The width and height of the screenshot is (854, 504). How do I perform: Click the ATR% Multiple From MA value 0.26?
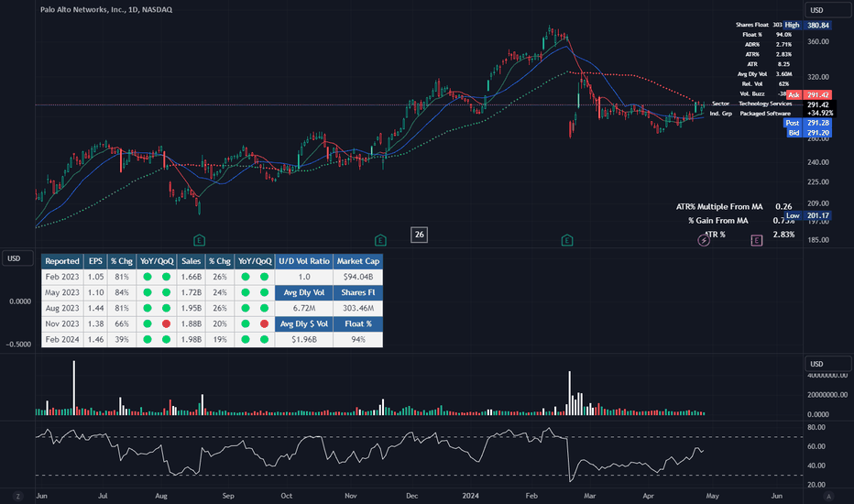point(783,206)
